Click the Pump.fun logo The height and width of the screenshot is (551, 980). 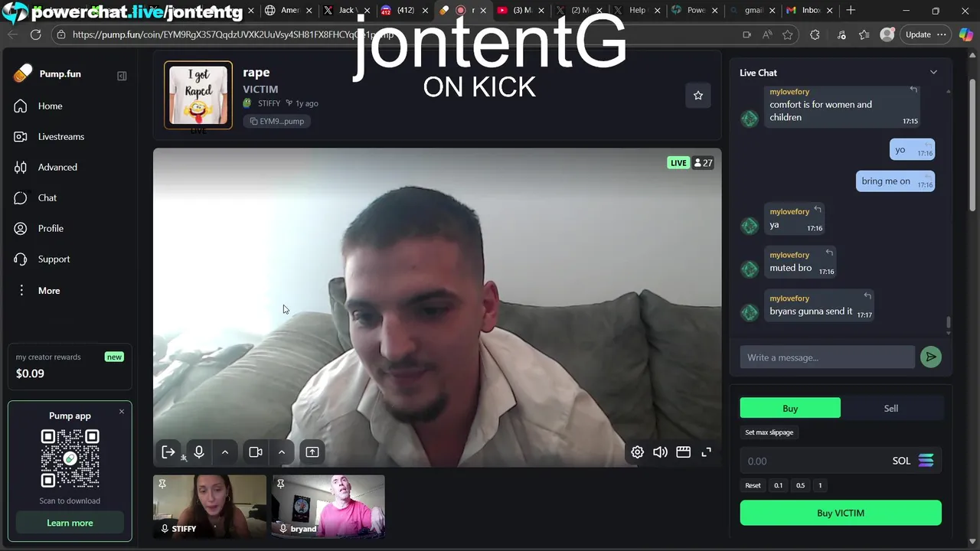47,74
